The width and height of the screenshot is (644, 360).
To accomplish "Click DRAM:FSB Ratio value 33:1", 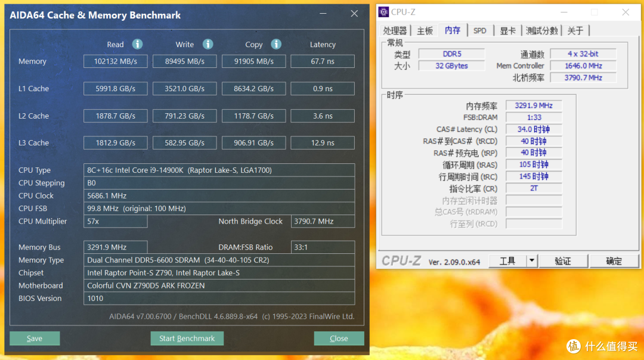I will (323, 247).
